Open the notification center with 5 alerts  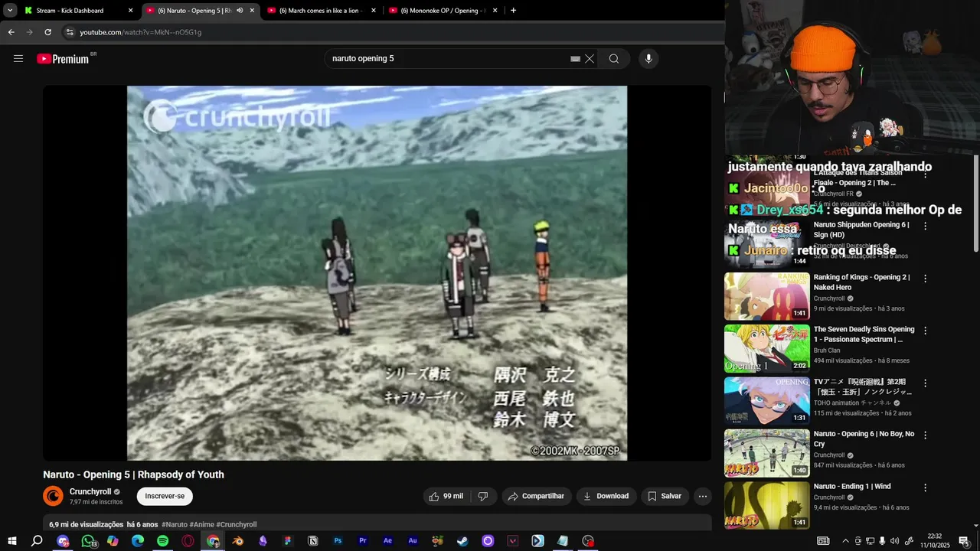click(965, 541)
